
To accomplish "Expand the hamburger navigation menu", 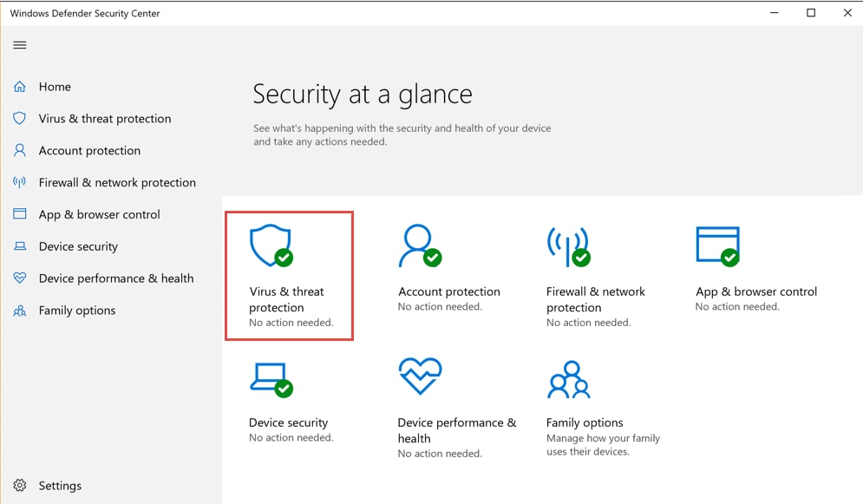I will [20, 45].
